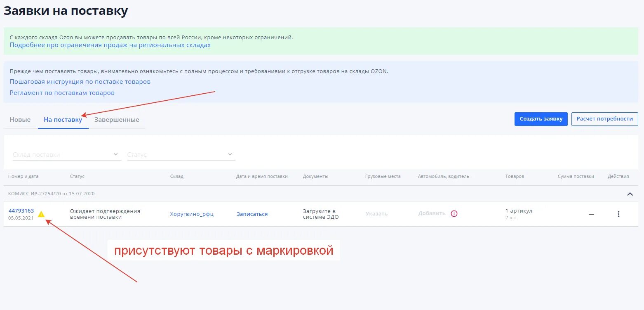The image size is (644, 310).
Task: Click the yellow warning triangle icon beside 44793163
Action: pos(41,214)
